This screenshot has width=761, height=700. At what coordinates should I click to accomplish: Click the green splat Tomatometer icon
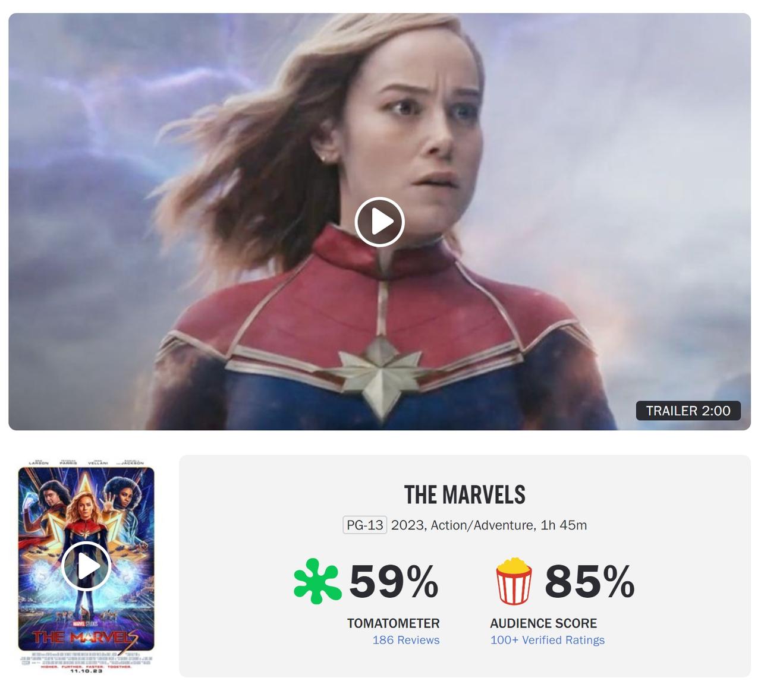click(x=317, y=581)
